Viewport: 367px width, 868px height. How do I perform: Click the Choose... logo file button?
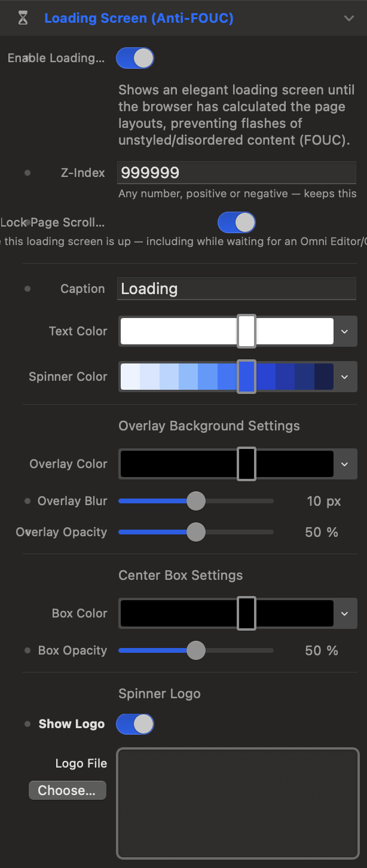pyautogui.click(x=68, y=790)
